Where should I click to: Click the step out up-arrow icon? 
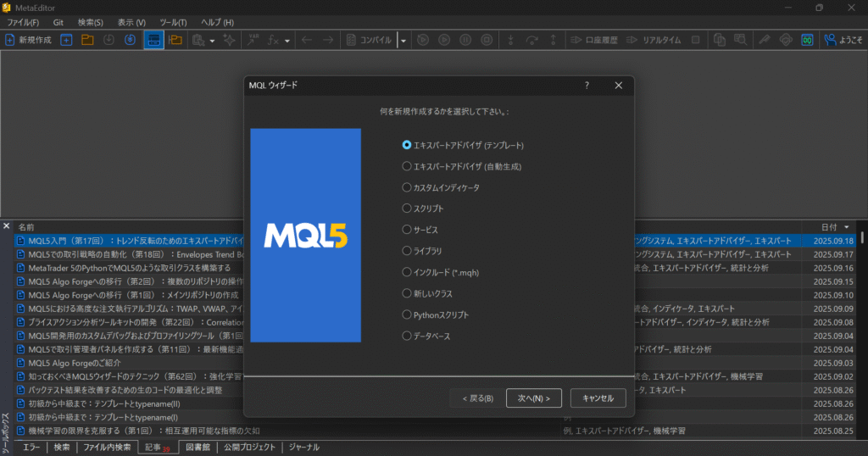pyautogui.click(x=553, y=40)
